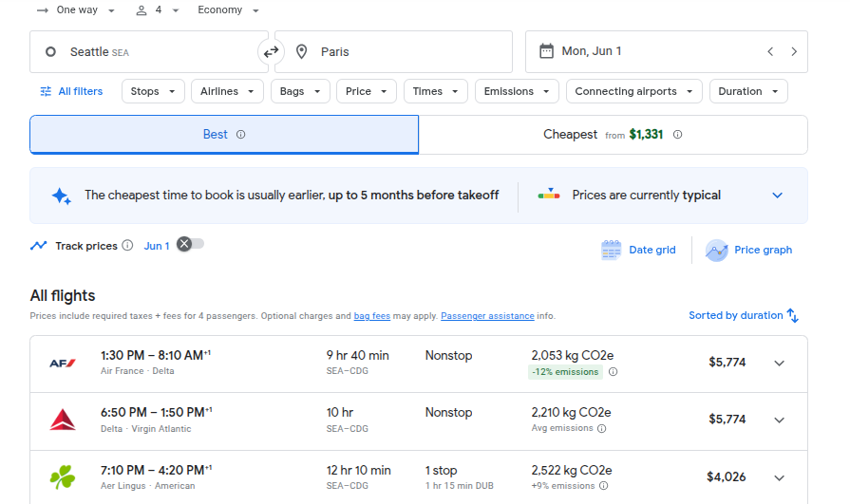Screen dimensions: 850x504
Task: Open All filters panel
Action: point(71,92)
